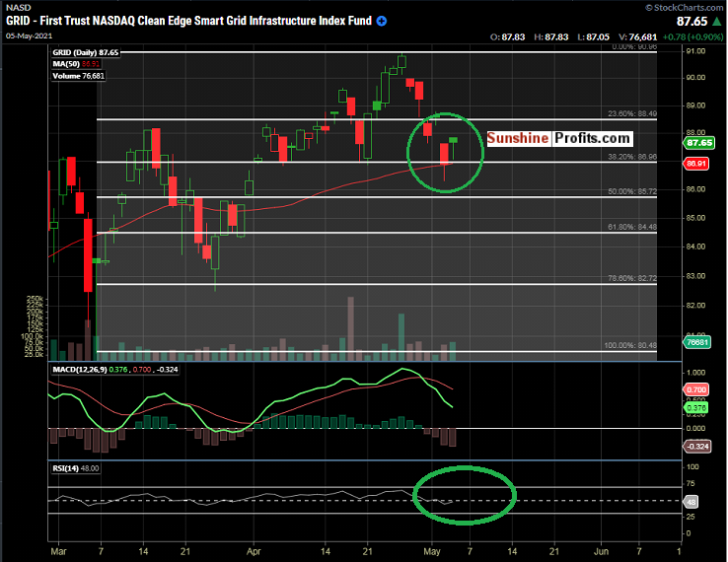Click the 50.00%: 85.72 Fibonacci label
This screenshot has width=728, height=562.
[632, 191]
